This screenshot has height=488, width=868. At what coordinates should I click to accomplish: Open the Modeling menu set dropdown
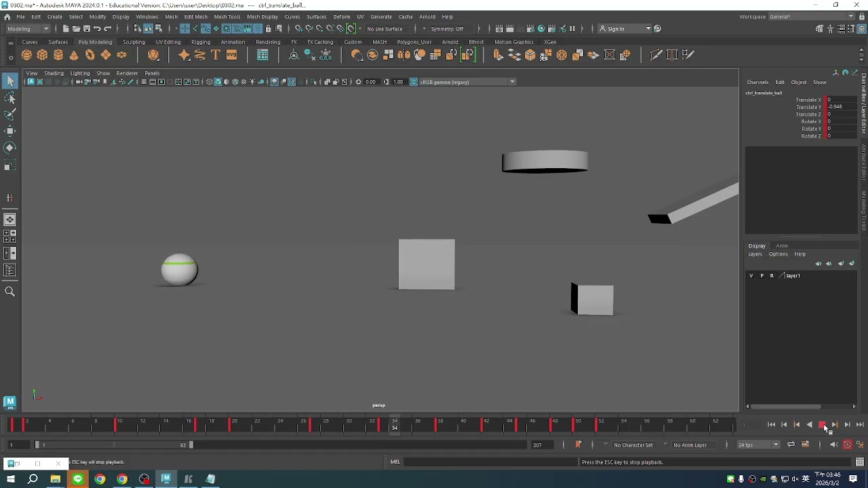28,28
